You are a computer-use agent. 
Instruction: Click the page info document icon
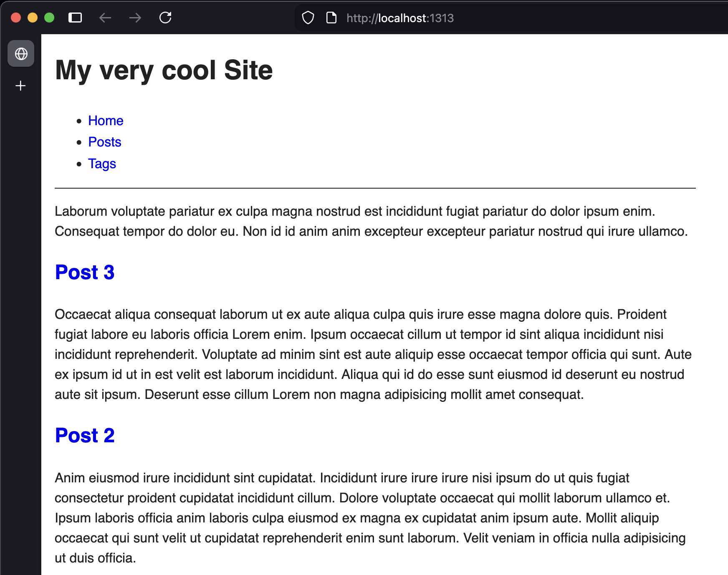(331, 18)
